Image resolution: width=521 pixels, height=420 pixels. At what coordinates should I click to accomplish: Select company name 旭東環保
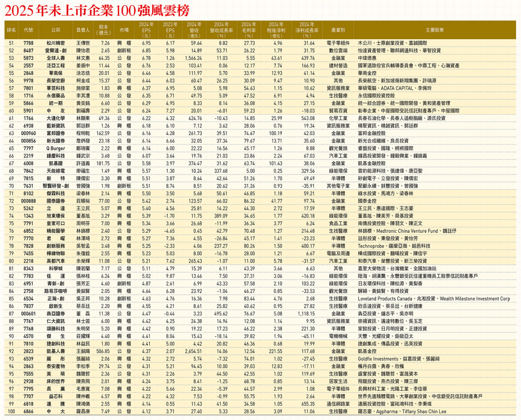coord(55,216)
